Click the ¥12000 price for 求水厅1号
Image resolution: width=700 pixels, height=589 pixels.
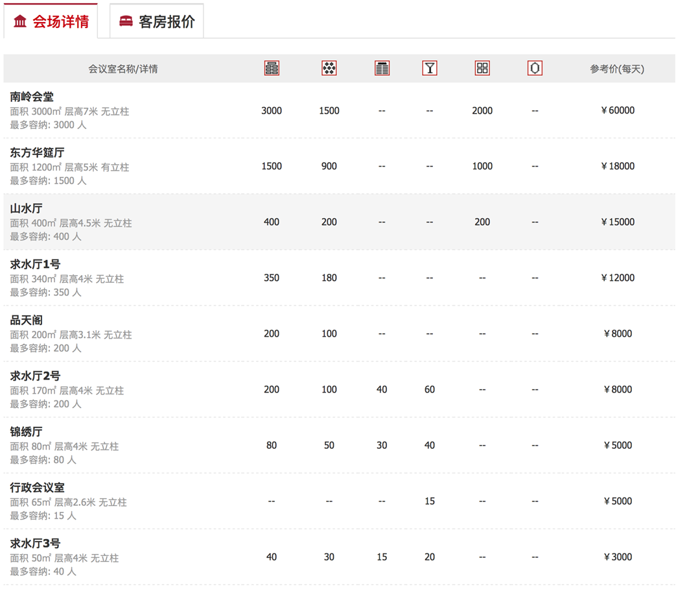click(x=618, y=278)
